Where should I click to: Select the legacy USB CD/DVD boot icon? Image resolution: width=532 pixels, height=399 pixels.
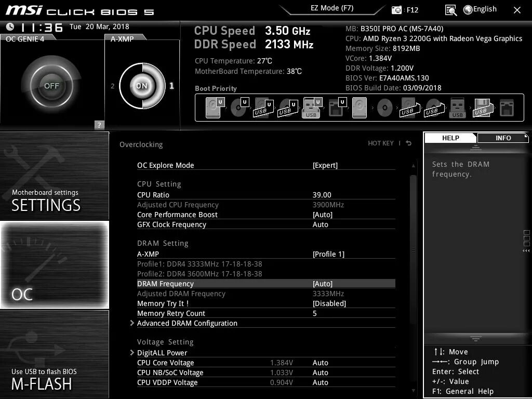pos(434,108)
